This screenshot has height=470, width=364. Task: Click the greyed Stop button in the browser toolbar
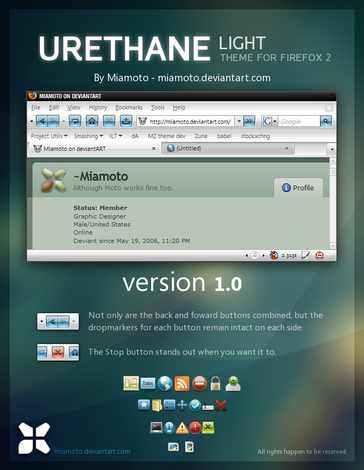[109, 121]
